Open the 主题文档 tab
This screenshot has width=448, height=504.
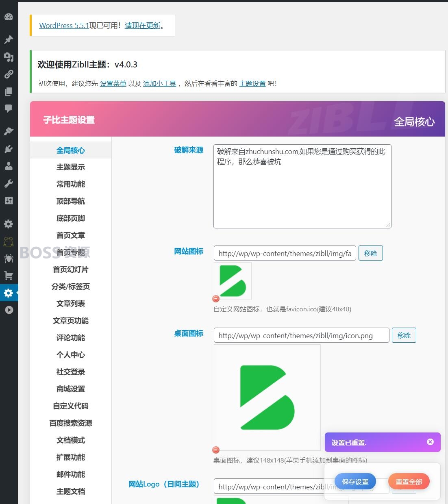(71, 491)
